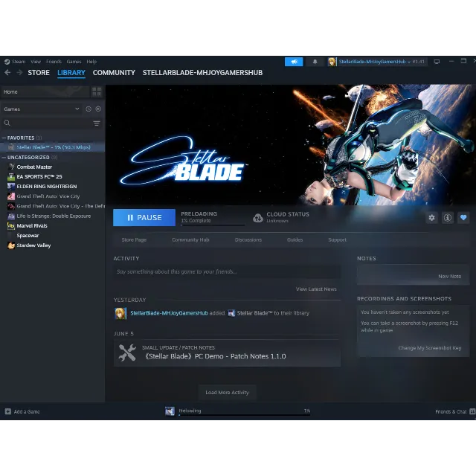Toggle the favorite heart icon
The height and width of the screenshot is (476, 476).
pyautogui.click(x=463, y=218)
